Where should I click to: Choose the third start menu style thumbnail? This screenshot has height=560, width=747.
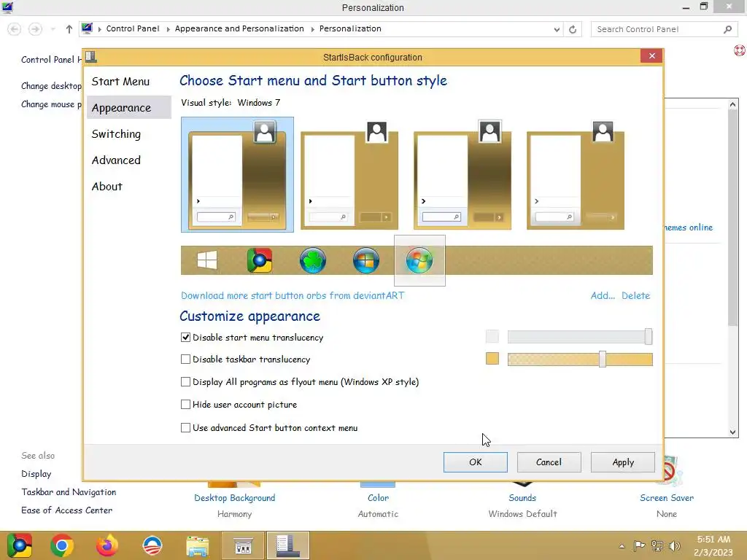click(x=462, y=175)
